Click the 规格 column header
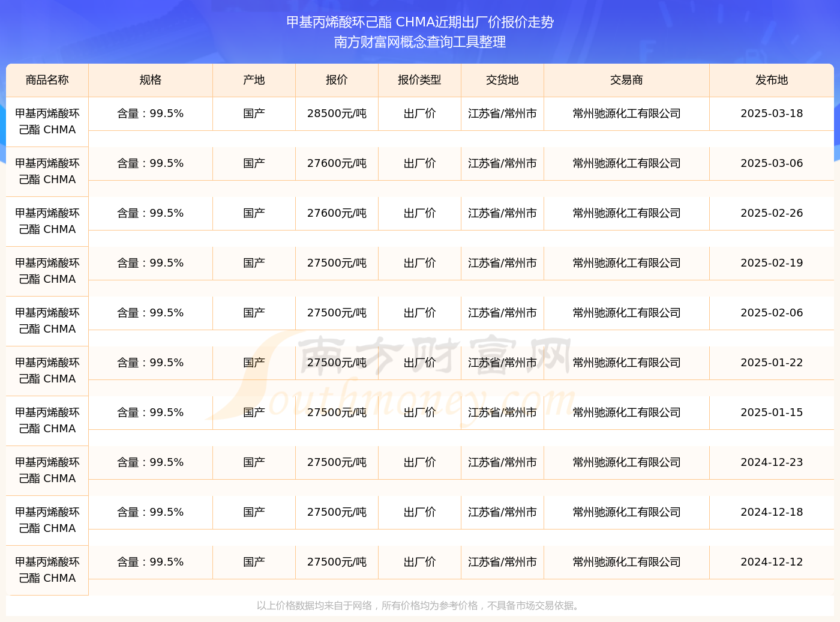The height and width of the screenshot is (622, 840). (151, 80)
